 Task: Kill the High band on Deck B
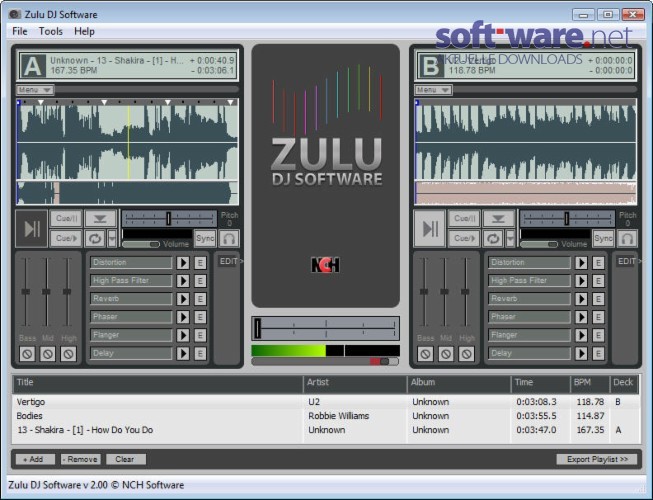(466, 354)
